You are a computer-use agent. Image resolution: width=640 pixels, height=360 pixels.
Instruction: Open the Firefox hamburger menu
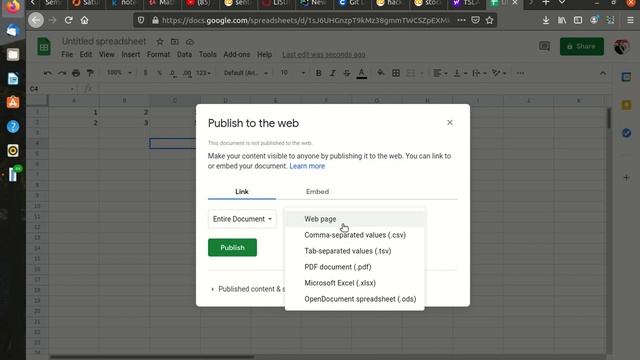tap(630, 20)
